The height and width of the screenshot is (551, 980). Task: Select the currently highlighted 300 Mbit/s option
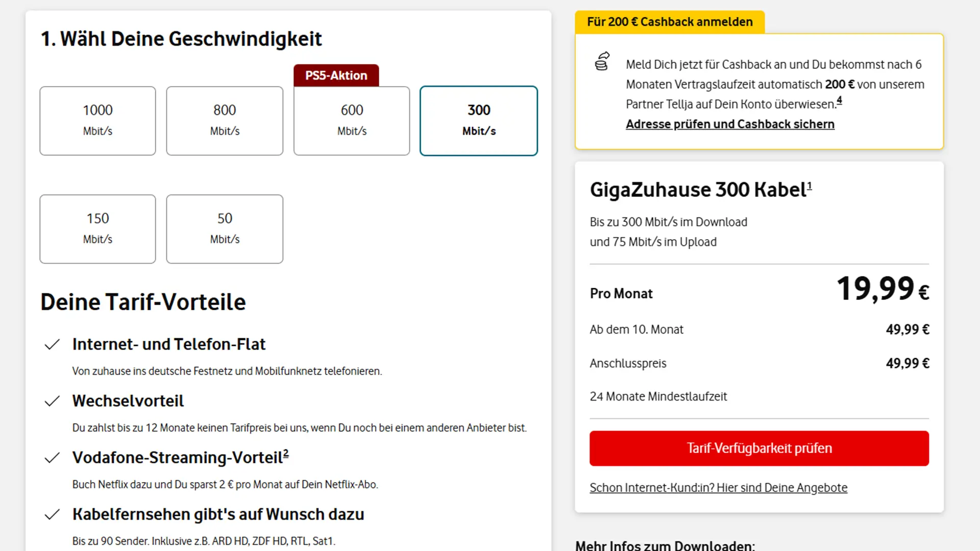tap(478, 120)
